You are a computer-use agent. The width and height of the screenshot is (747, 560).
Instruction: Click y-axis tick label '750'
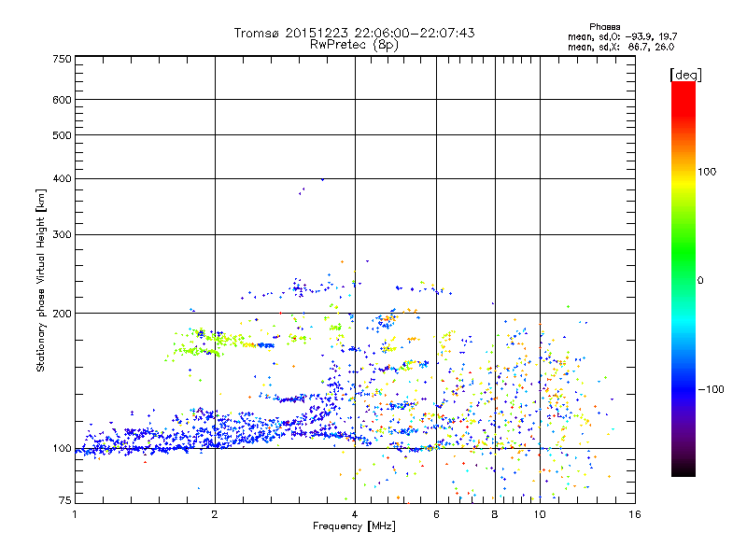[62, 59]
